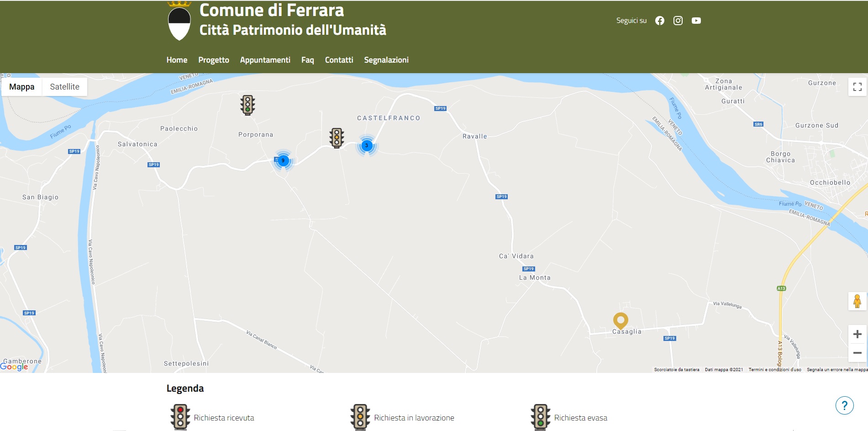Viewport: 868px width, 431px height.
Task: Click the SR6 road shield
Action: coord(758,124)
